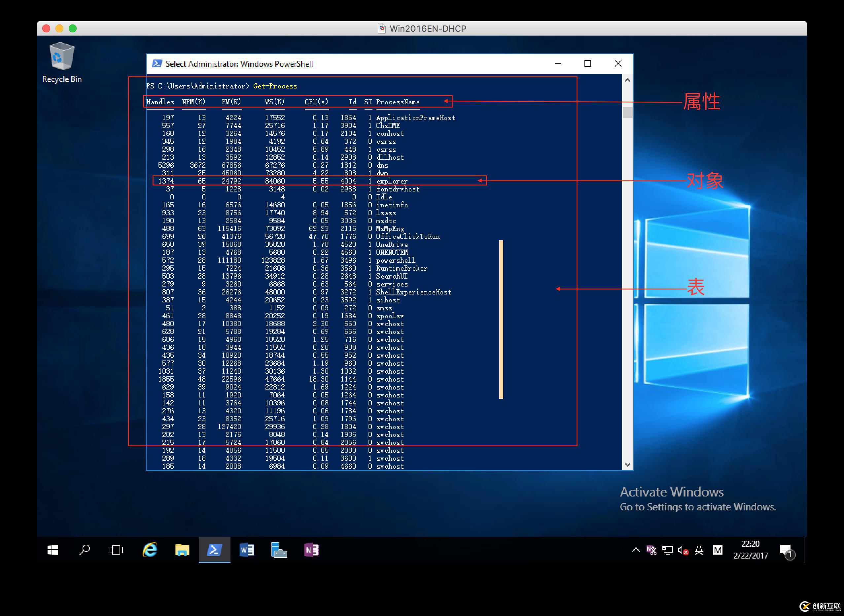Open the Action Center notifications icon
This screenshot has height=616, width=844.
pyautogui.click(x=786, y=550)
